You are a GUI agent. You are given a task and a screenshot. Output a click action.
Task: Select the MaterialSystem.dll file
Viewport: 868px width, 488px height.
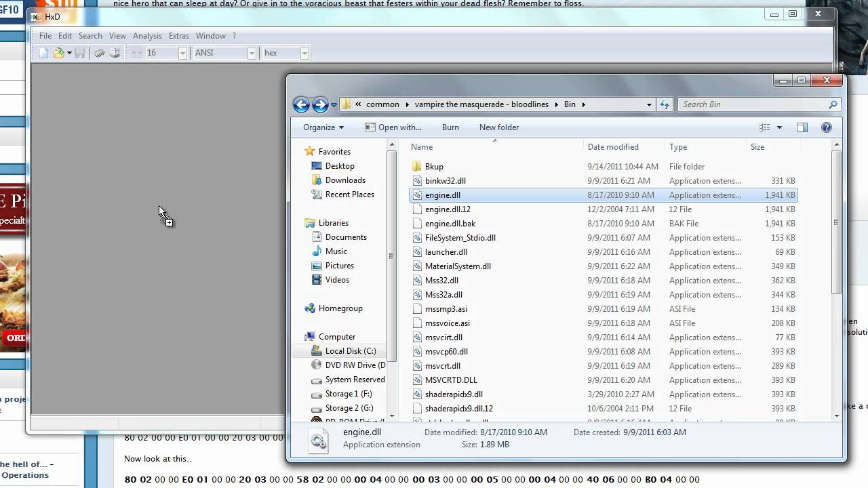(458, 266)
